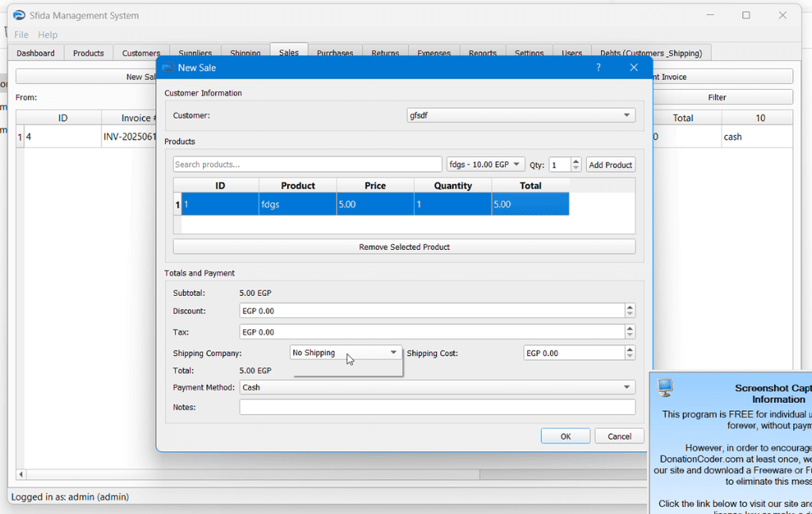This screenshot has height=514, width=812.
Task: Open the product selector fdgs - 10.00 EGP
Action: click(x=485, y=165)
